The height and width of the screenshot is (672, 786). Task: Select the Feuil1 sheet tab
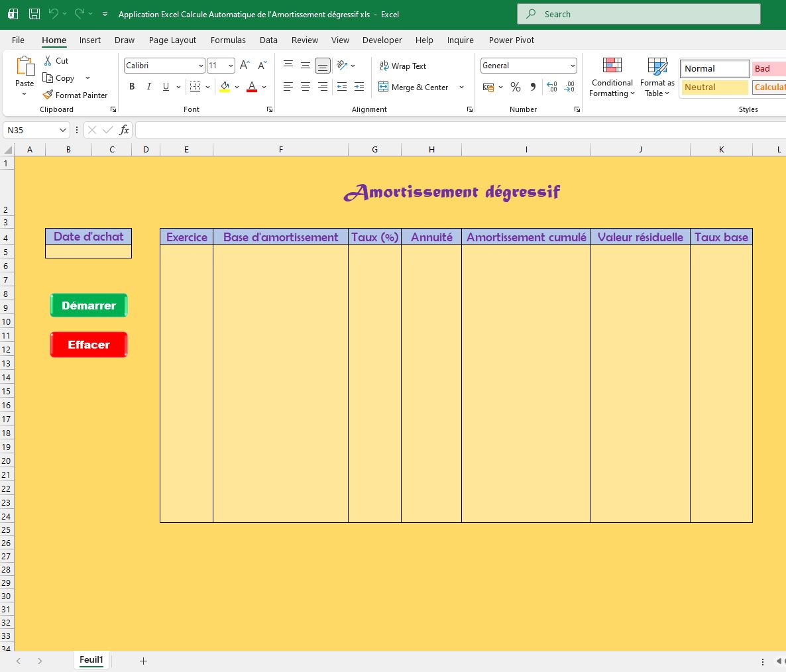click(91, 660)
